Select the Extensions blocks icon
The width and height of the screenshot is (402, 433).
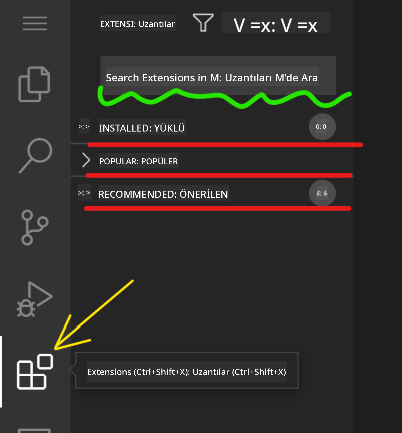click(x=35, y=372)
